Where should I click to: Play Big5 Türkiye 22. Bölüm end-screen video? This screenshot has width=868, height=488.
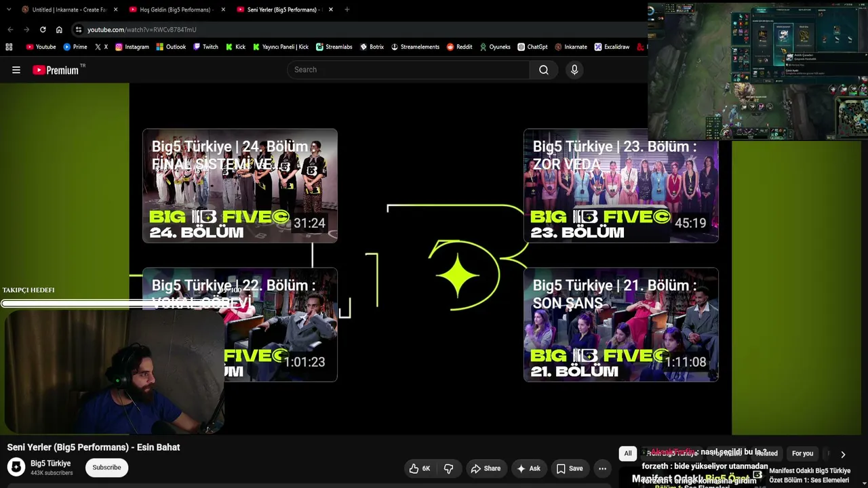pos(240,325)
